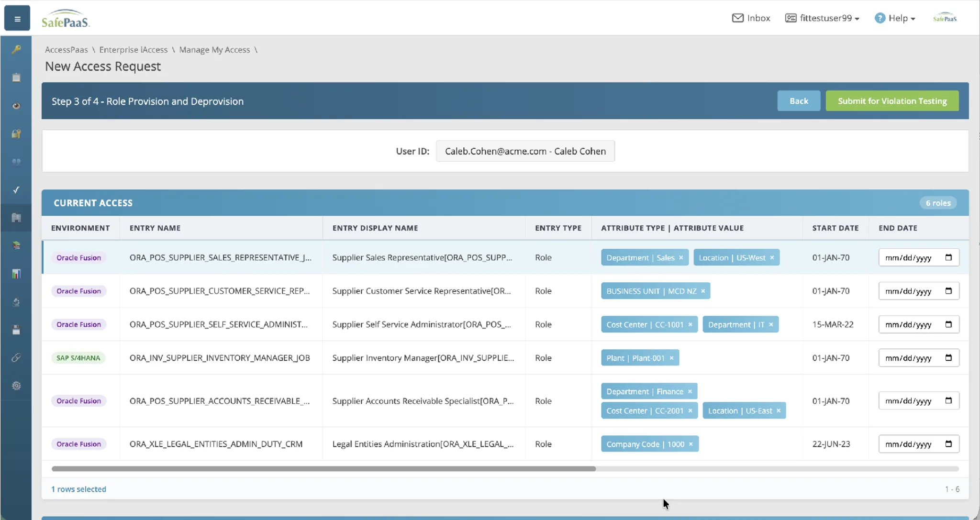
Task: Sort by ENTRY DISPLAY NAME column header
Action: [375, 228]
